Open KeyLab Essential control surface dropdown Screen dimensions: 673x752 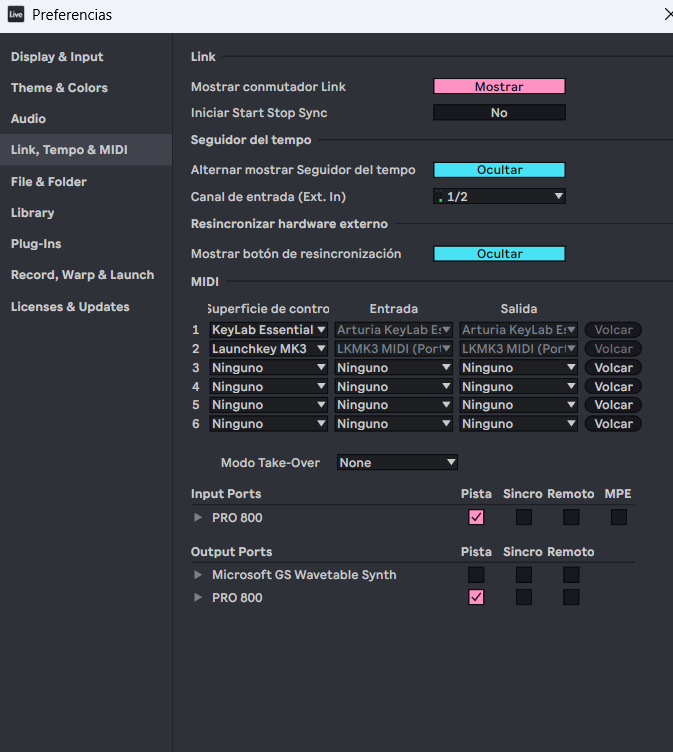[269, 330]
